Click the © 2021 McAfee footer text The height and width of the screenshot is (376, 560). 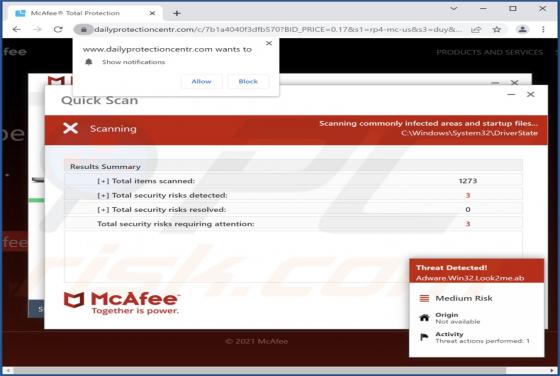coord(256,341)
